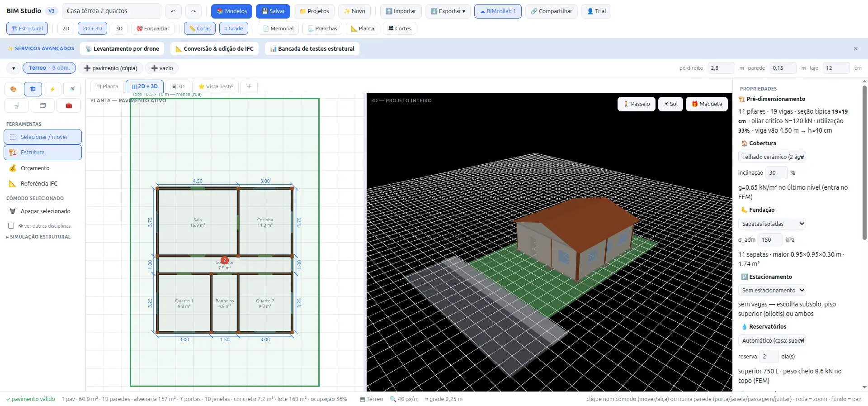
Task: Toggle the Grade grid display
Action: pyautogui.click(x=234, y=29)
